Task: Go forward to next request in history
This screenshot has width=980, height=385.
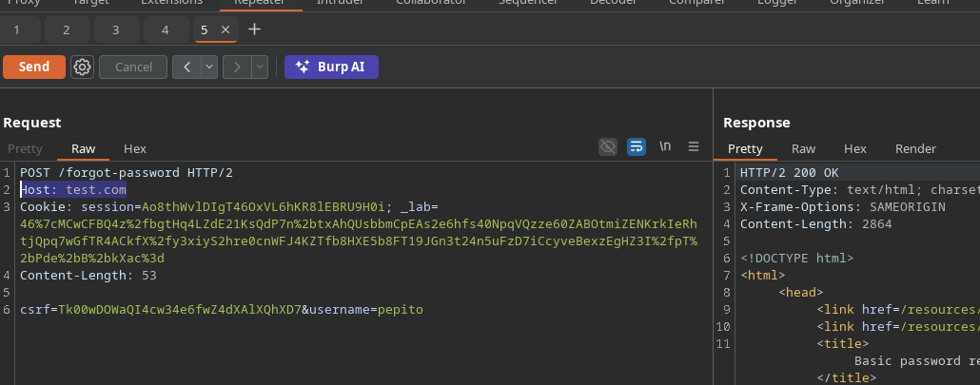Action: tap(235, 67)
